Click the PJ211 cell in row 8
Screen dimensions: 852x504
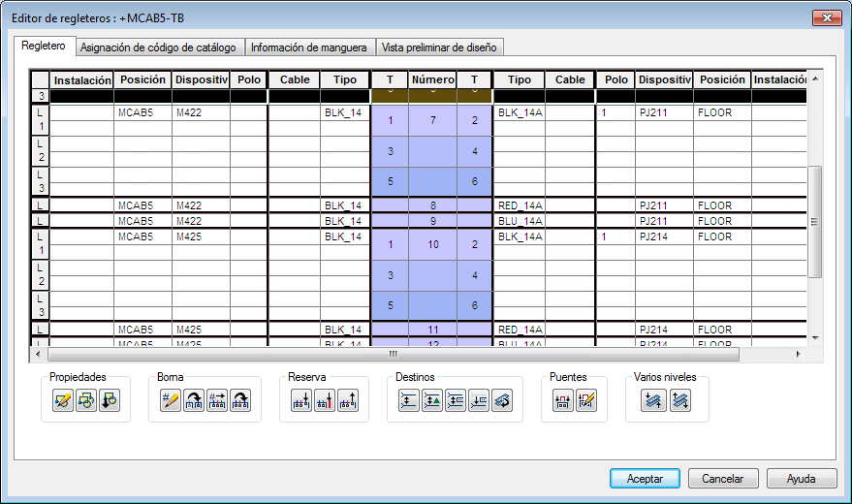coord(665,205)
